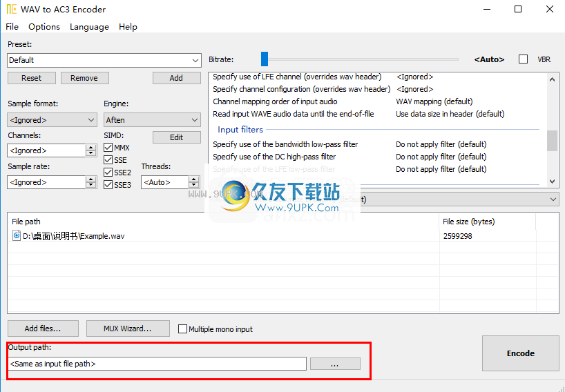Click Use data size in header value

coord(450,114)
